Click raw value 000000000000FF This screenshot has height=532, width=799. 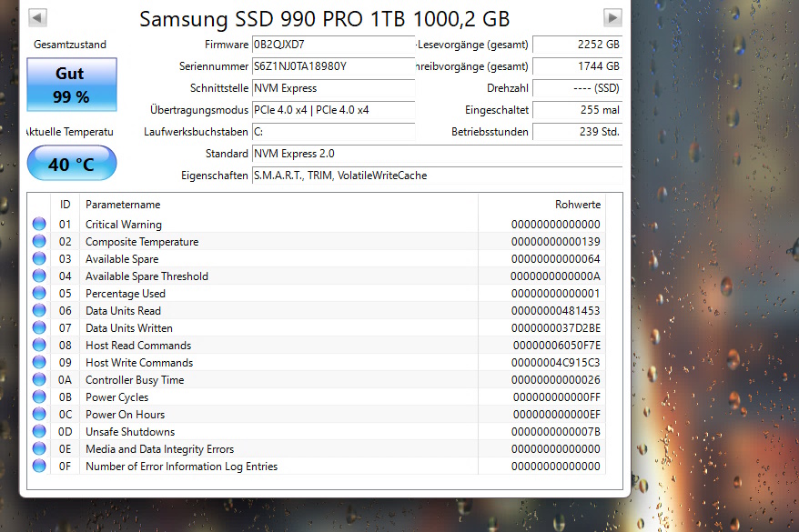[557, 397]
